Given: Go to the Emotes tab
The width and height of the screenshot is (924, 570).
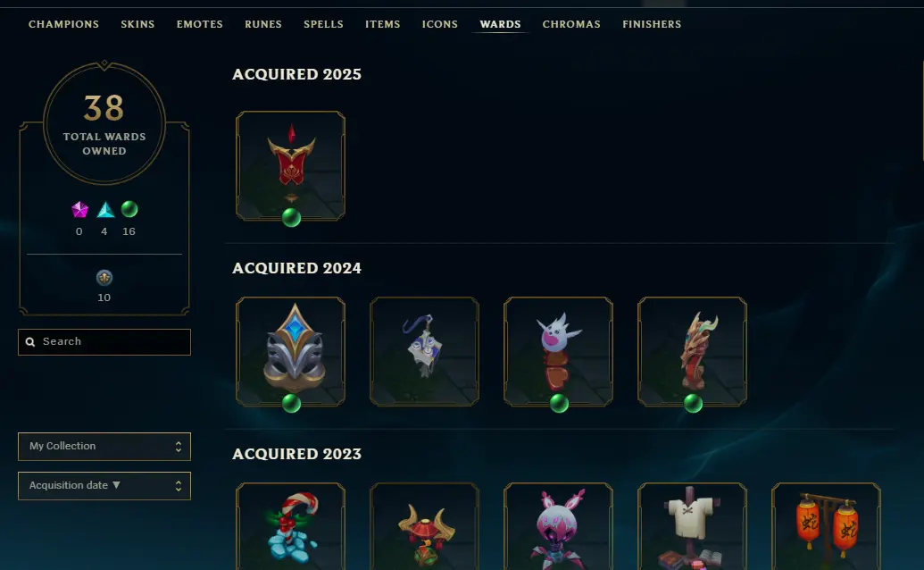Looking at the screenshot, I should (x=200, y=24).
